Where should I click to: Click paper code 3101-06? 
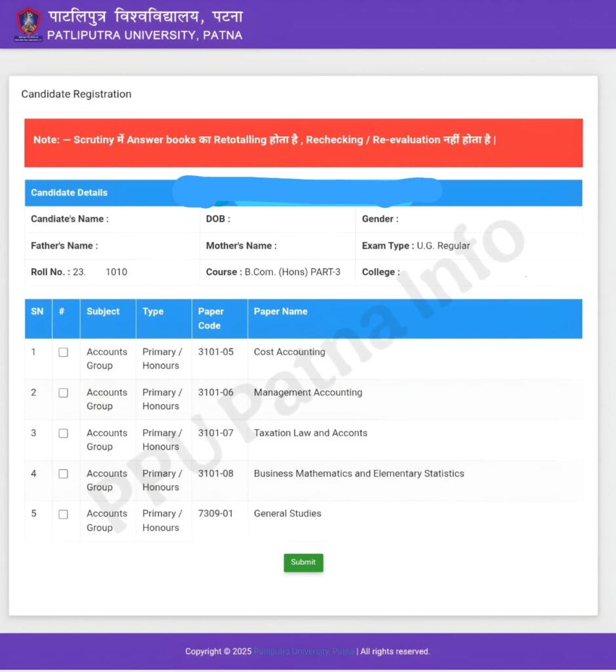[216, 392]
